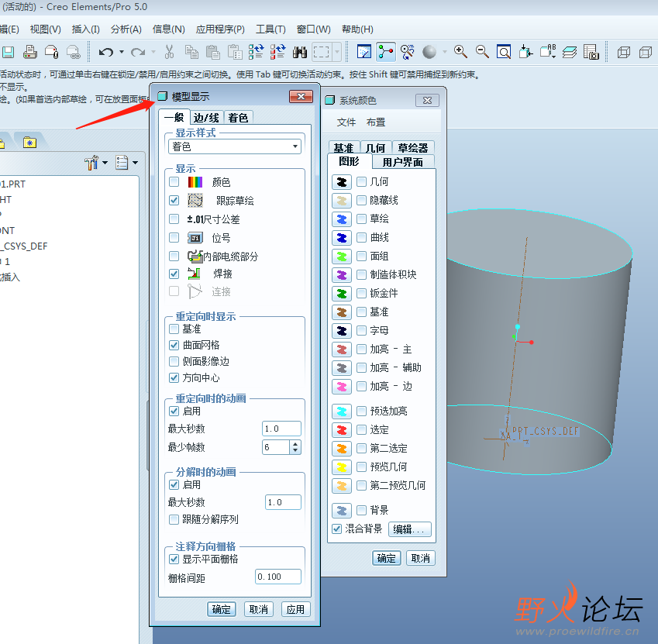Click 取消 in the 模型显示 dialog

(259, 609)
